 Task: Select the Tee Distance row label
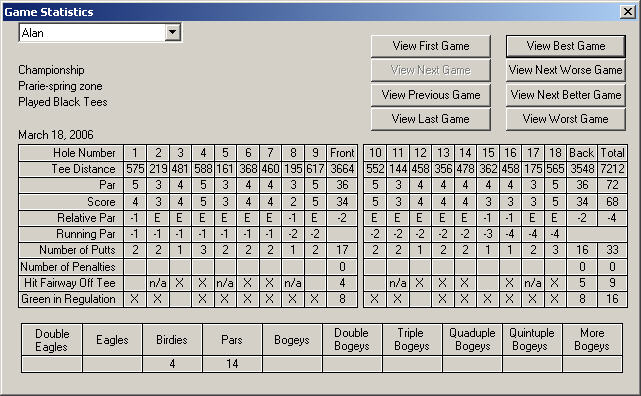[x=71, y=169]
